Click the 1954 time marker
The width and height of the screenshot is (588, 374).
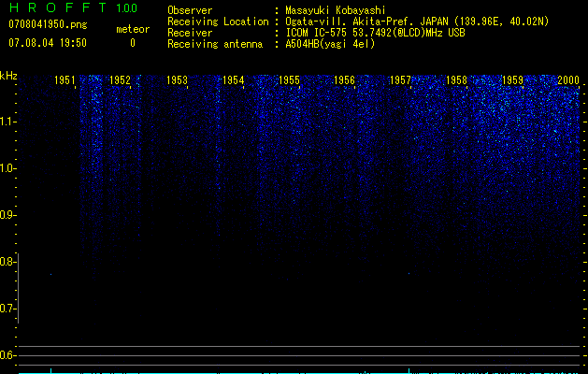pos(234,80)
